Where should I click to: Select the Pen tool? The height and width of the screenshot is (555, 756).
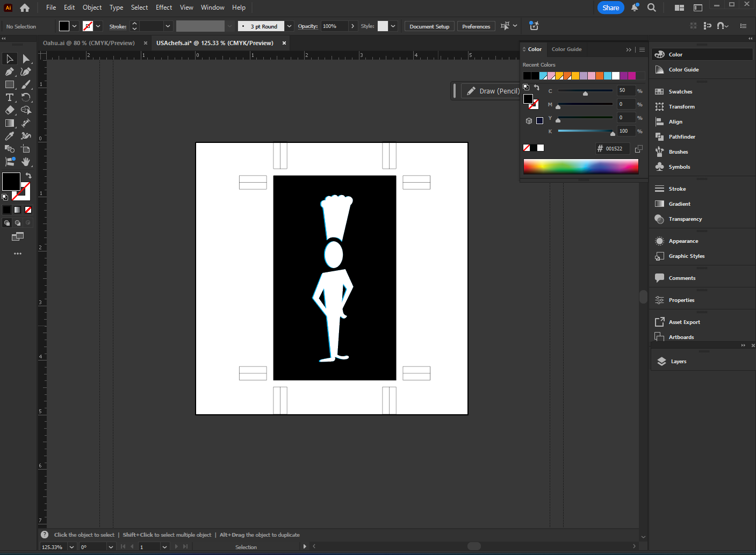[x=10, y=71]
